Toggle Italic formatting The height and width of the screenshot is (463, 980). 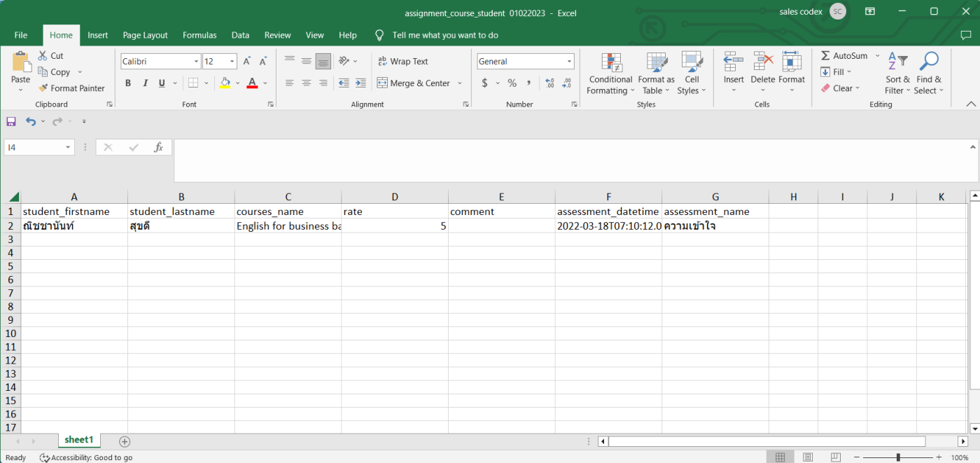pyautogui.click(x=145, y=83)
